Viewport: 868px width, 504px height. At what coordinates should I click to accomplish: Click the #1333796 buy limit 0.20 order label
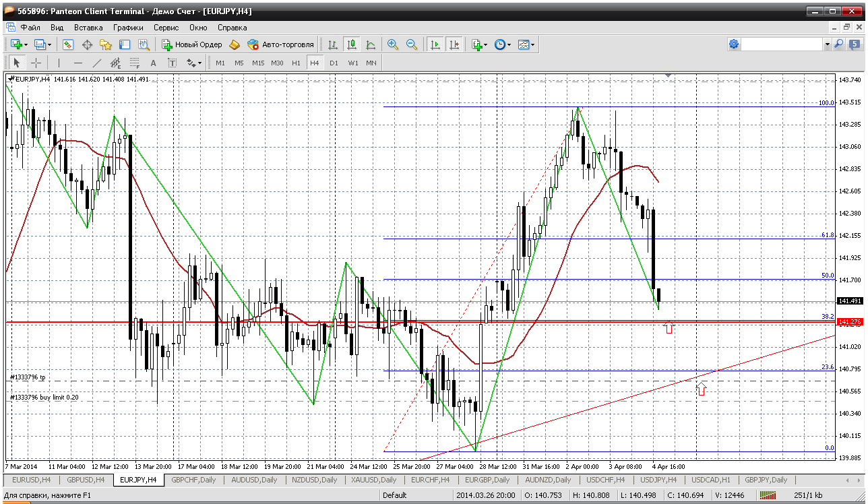pyautogui.click(x=44, y=398)
